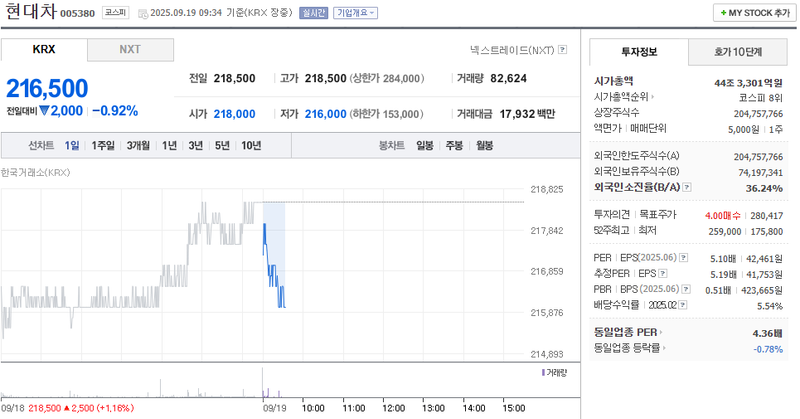Switch to the 일봉 candle chart
This screenshot has height=419, width=800.
coord(424,145)
